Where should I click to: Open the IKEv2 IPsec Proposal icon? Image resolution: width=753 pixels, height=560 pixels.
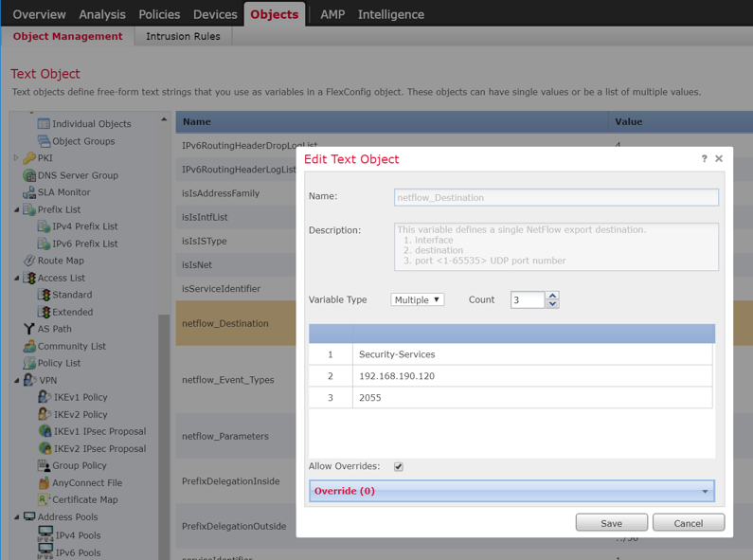point(45,448)
